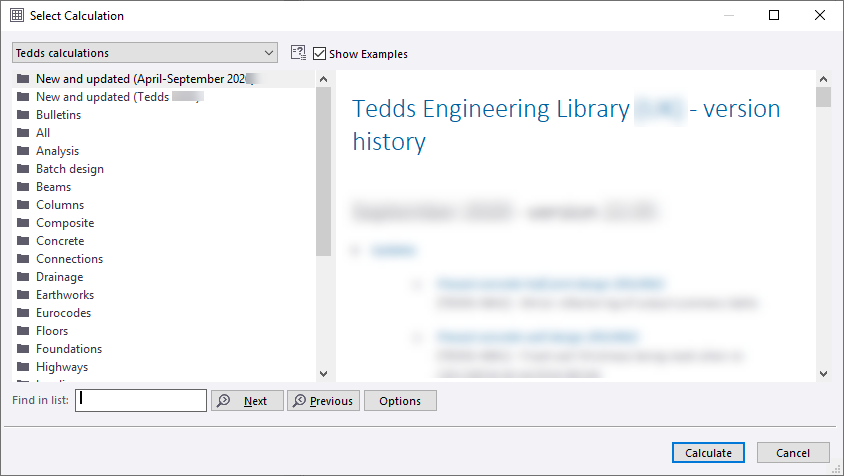Click the folder icon next to Foundations
The image size is (844, 476).
[x=23, y=348]
